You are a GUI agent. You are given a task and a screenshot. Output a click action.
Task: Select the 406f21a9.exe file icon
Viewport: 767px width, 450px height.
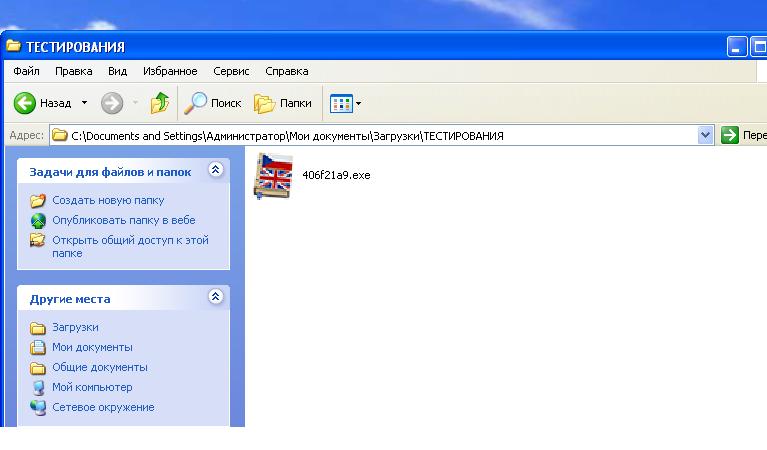[272, 175]
